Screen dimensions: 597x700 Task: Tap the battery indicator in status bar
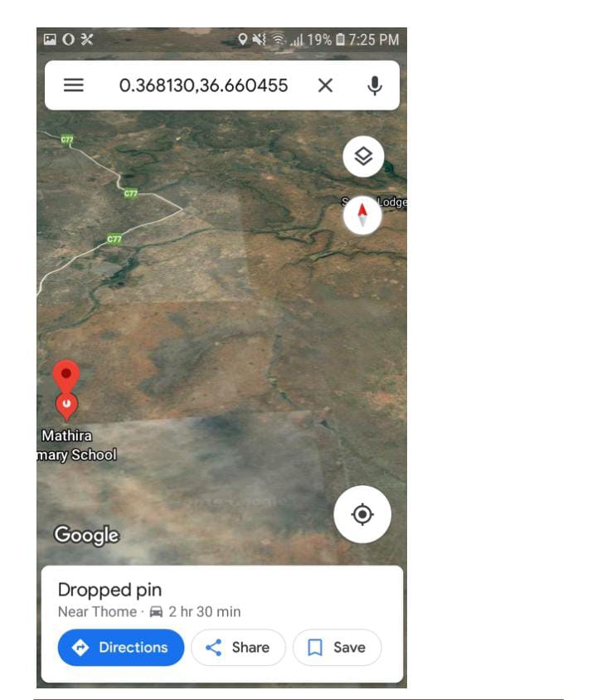pyautogui.click(x=341, y=40)
